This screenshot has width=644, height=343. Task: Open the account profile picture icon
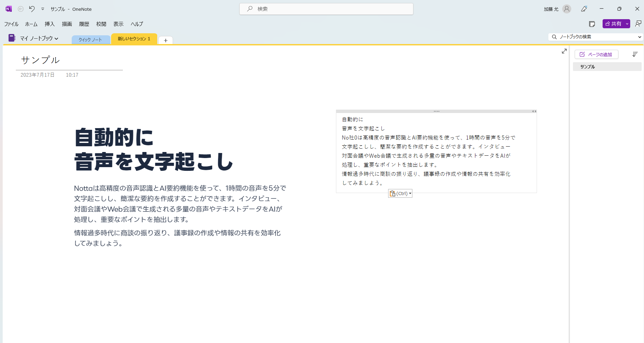(x=567, y=9)
